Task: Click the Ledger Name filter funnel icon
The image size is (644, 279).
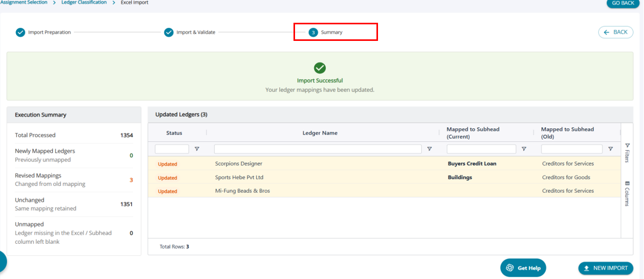Action: 429,149
